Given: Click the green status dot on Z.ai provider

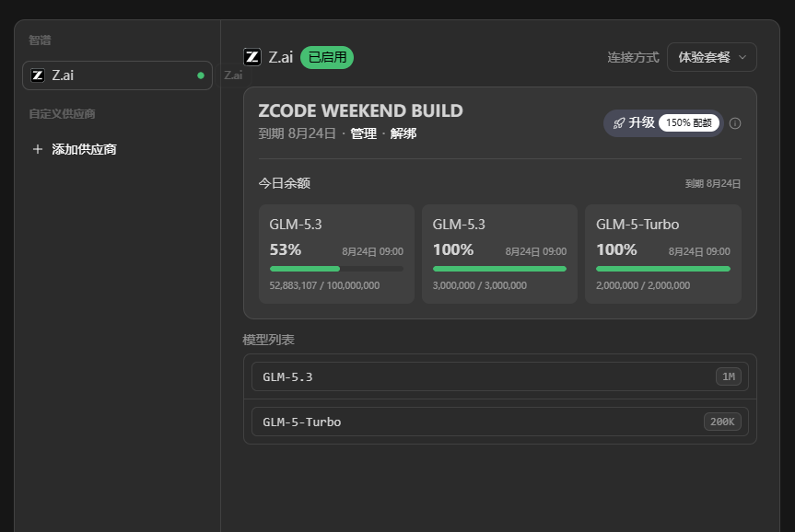Looking at the screenshot, I should (x=201, y=75).
